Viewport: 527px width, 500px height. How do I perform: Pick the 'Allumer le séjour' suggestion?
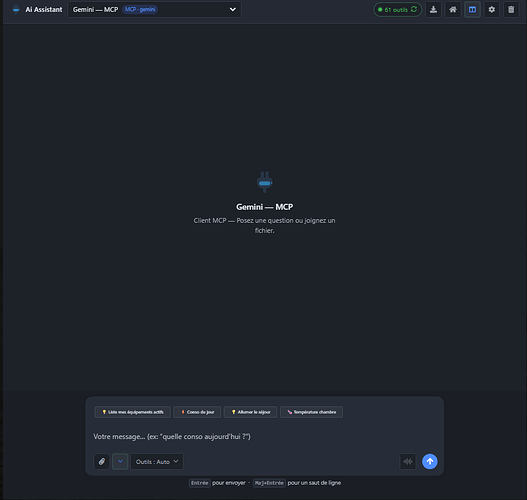(x=250, y=412)
